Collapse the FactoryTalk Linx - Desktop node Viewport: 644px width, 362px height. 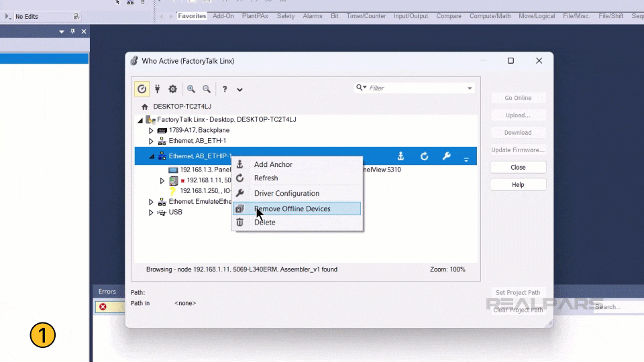[140, 120]
